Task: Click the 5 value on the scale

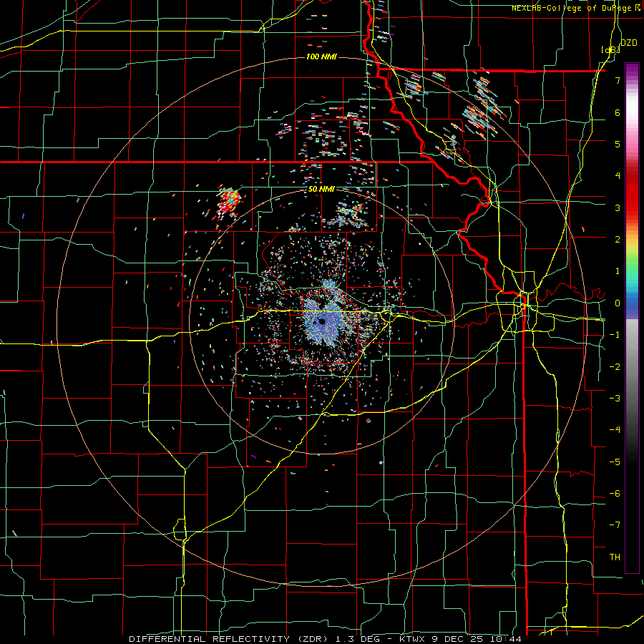Action: (618, 144)
